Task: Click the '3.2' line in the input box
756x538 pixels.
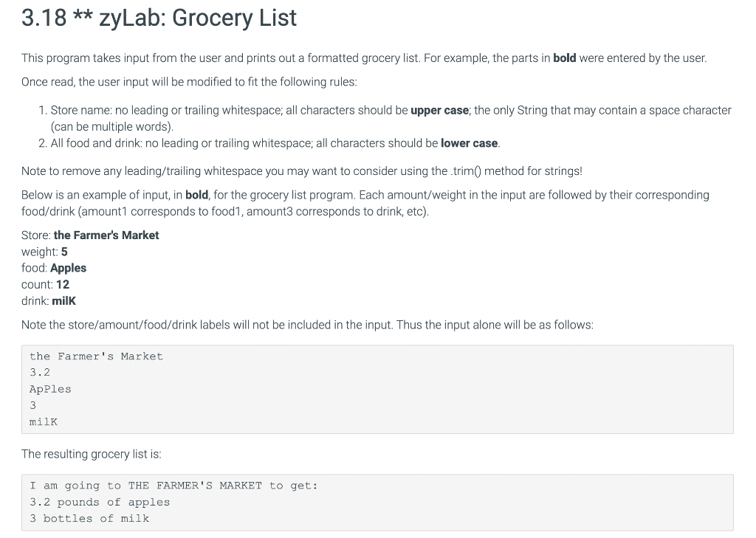Action: 40,372
